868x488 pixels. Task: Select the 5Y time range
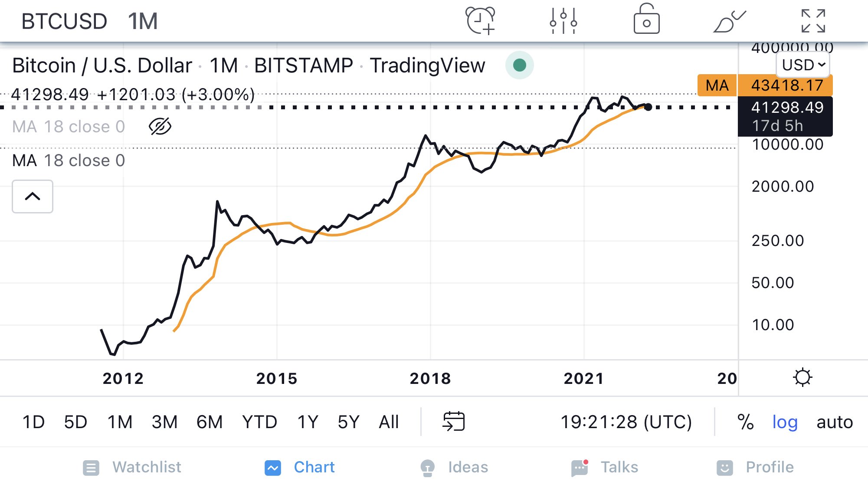tap(348, 422)
